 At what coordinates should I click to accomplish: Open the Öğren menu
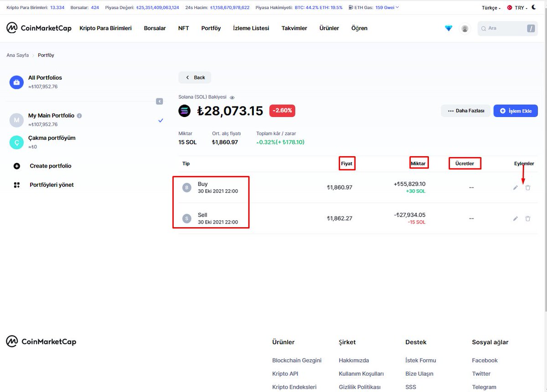(359, 28)
